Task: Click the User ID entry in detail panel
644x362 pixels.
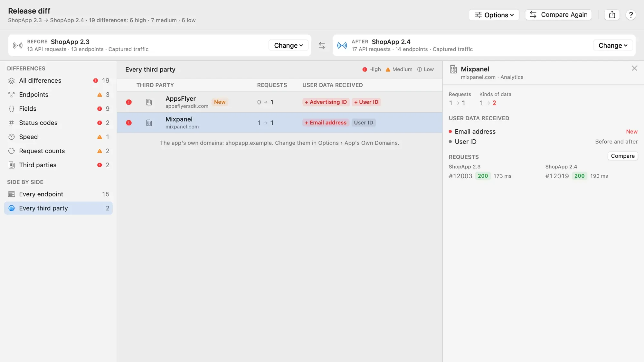Action: pos(543,142)
